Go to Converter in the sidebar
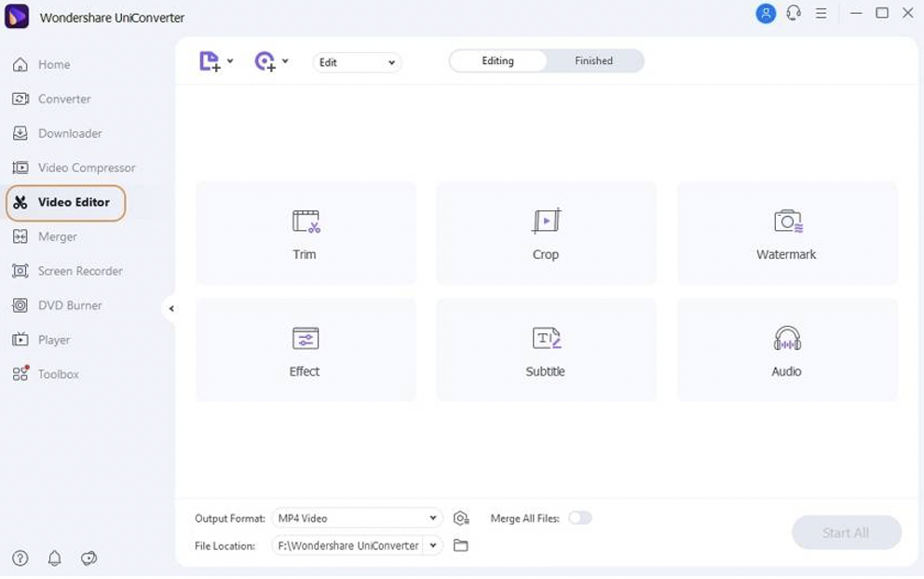 [x=64, y=99]
